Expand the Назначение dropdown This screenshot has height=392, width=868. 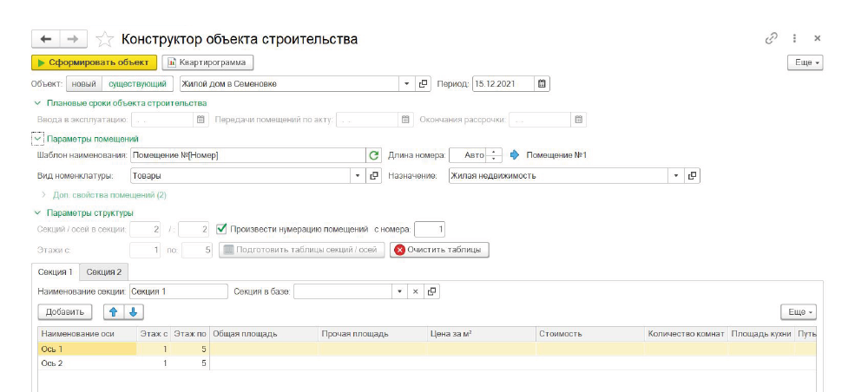click(676, 175)
